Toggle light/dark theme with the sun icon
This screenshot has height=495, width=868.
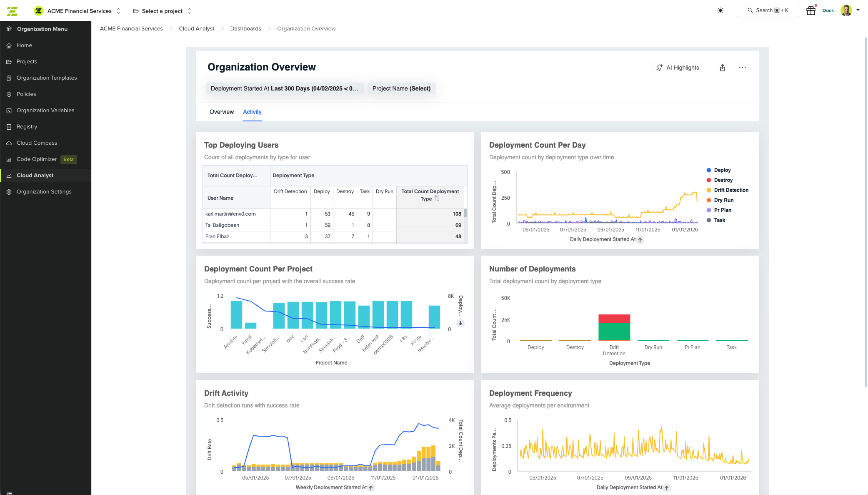(720, 10)
